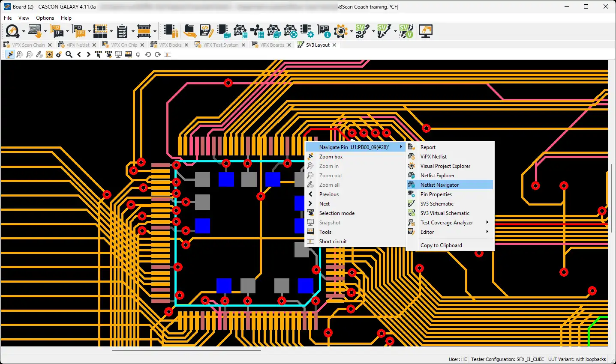Click the SV virtual schematic icon
The height and width of the screenshot is (364, 616).
[x=406, y=31]
